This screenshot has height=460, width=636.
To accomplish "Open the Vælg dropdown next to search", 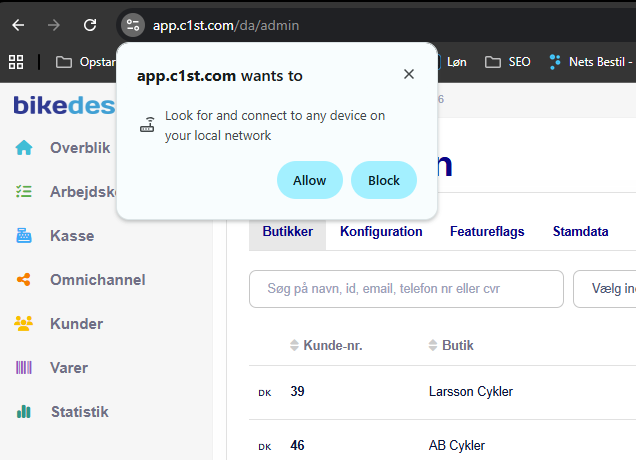I will tap(605, 289).
